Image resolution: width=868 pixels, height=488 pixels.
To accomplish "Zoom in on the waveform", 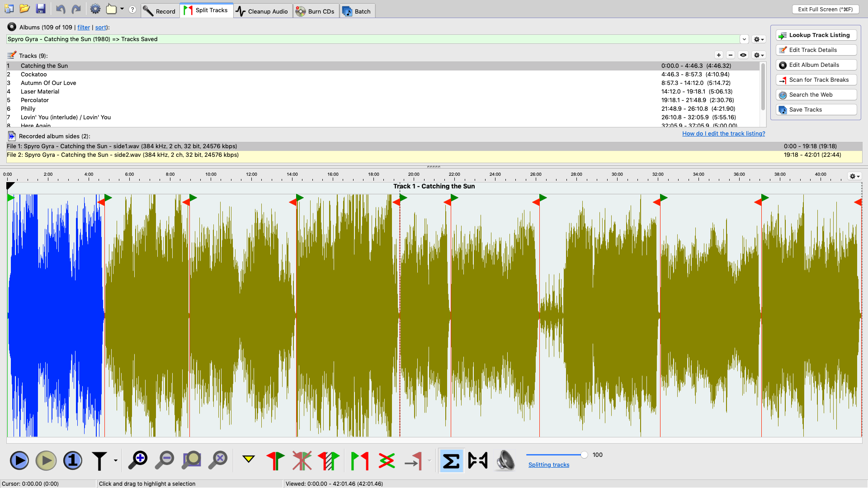I will click(x=138, y=460).
